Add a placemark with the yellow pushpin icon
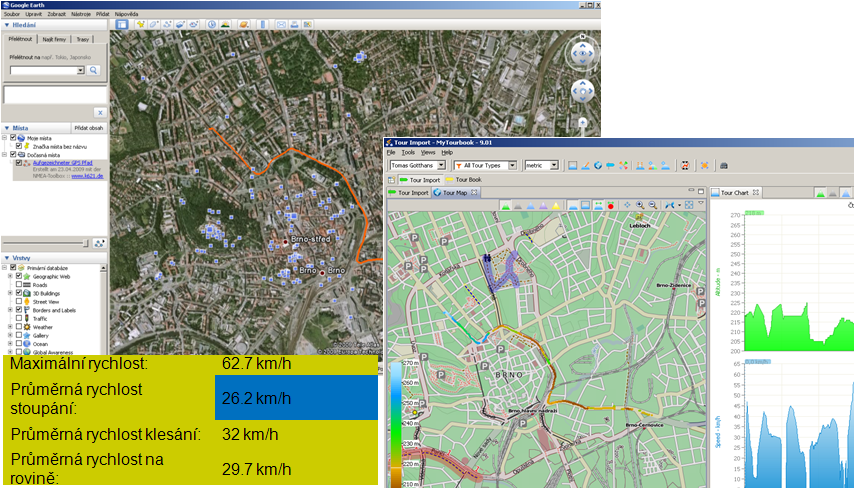The width and height of the screenshot is (854, 488). click(141, 25)
